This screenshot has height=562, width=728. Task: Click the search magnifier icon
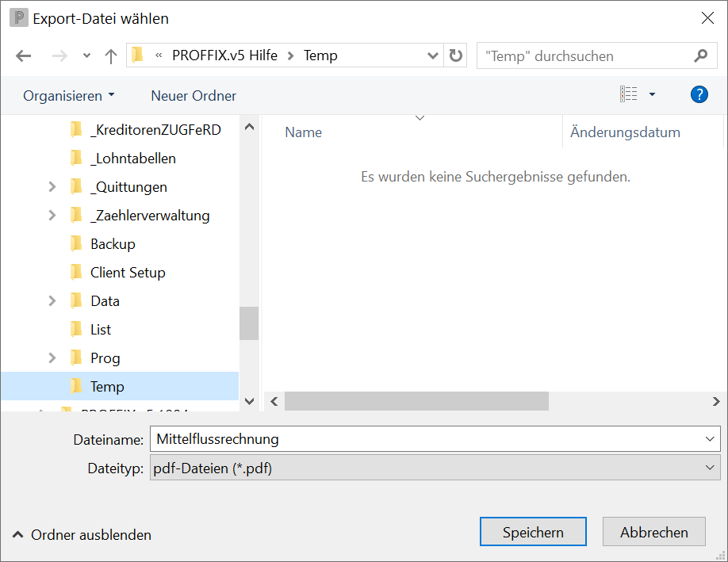pos(700,55)
